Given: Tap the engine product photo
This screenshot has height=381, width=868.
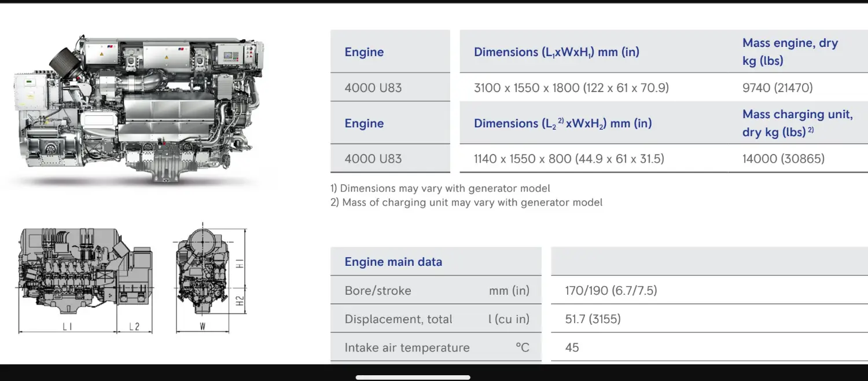Looking at the screenshot, I should click(x=138, y=107).
